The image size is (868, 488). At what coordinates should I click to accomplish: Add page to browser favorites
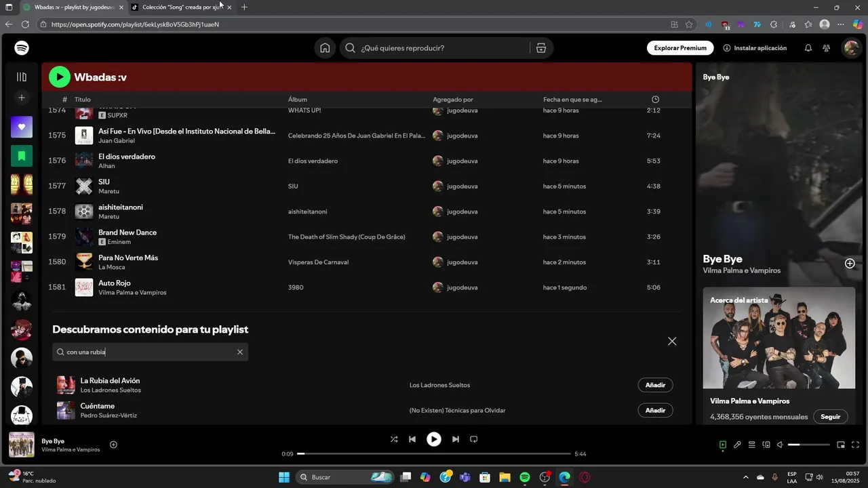[x=689, y=24]
